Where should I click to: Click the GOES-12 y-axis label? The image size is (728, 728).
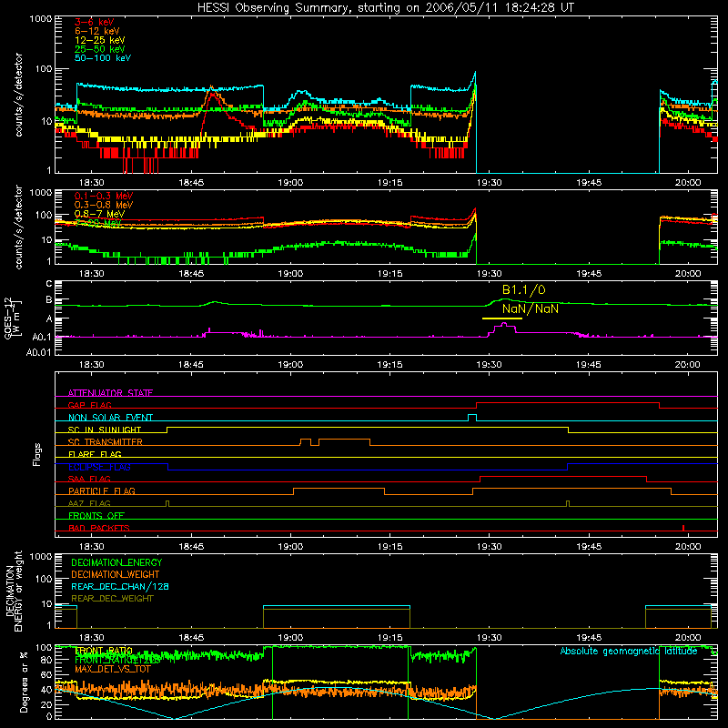(x=13, y=318)
